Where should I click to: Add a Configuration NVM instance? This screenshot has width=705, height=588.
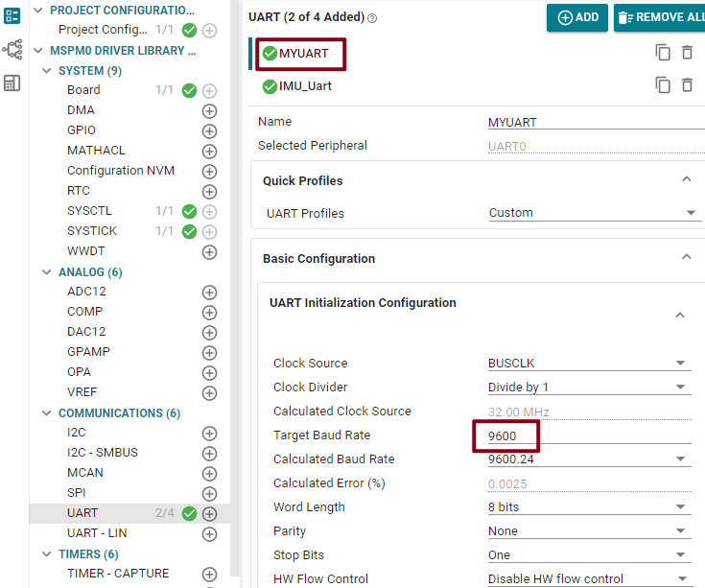[x=209, y=172]
